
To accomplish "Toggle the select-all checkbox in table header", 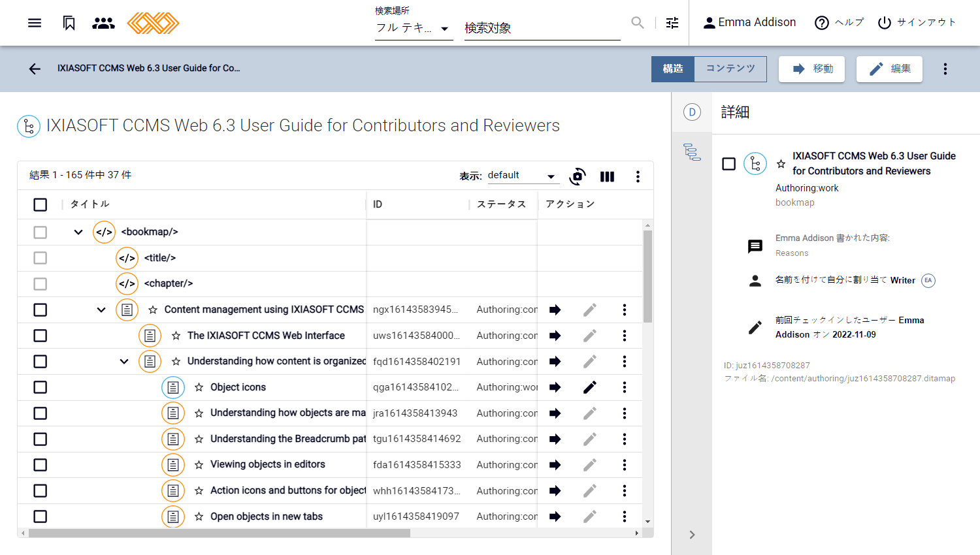I will pos(40,204).
